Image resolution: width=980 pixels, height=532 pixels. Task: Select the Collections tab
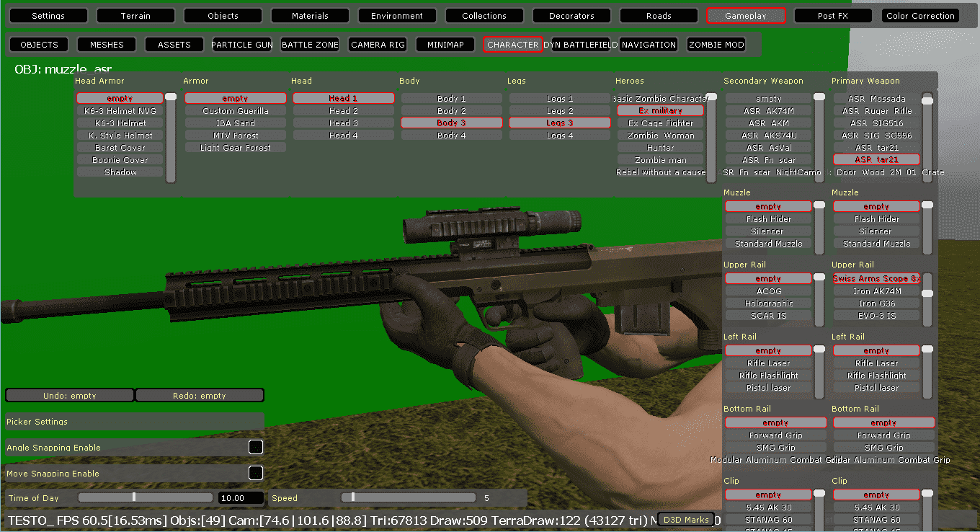[x=484, y=16]
